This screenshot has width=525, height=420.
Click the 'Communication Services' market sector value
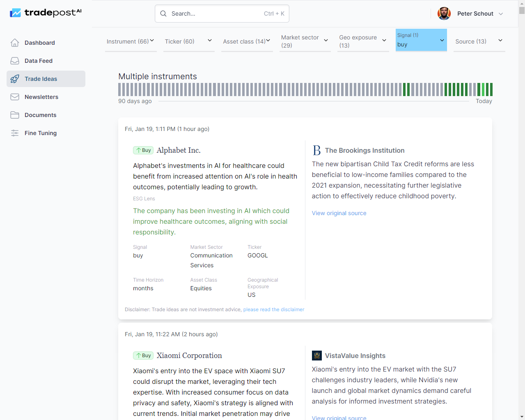point(211,260)
